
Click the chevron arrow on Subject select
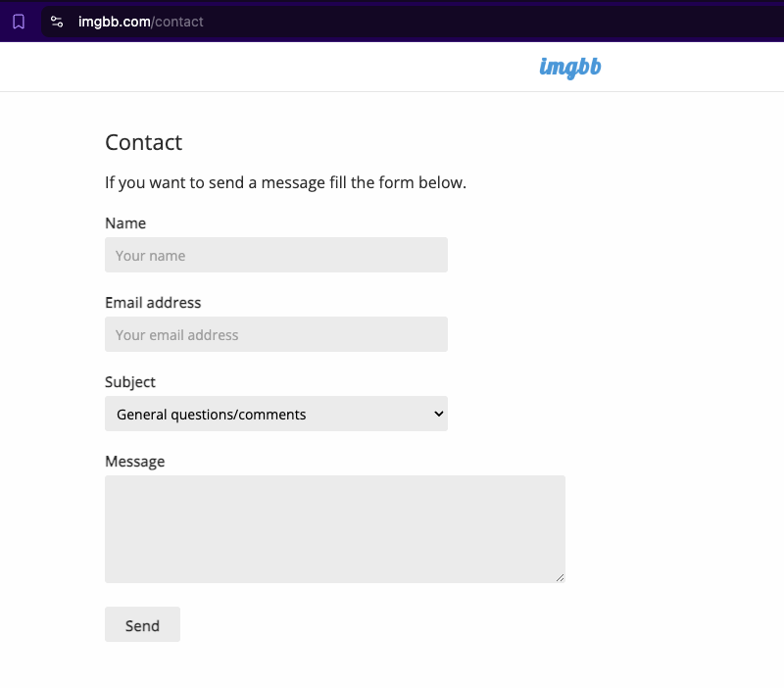(438, 414)
